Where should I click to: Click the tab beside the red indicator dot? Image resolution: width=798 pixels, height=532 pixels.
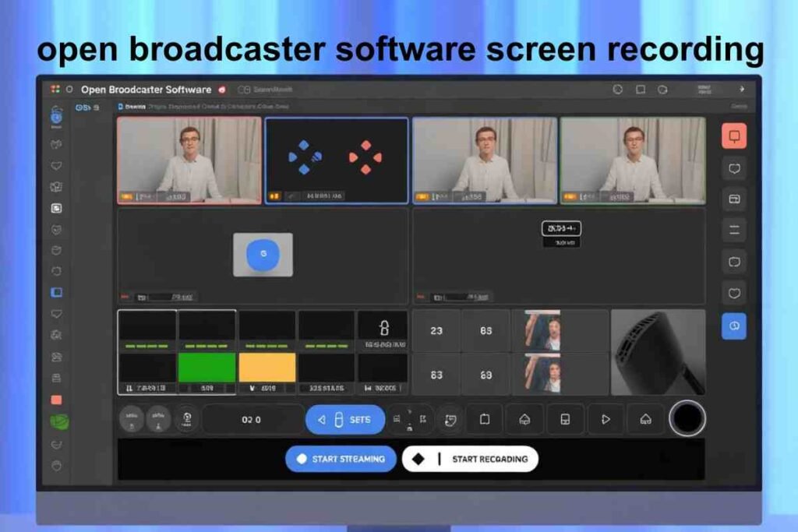coord(265,90)
